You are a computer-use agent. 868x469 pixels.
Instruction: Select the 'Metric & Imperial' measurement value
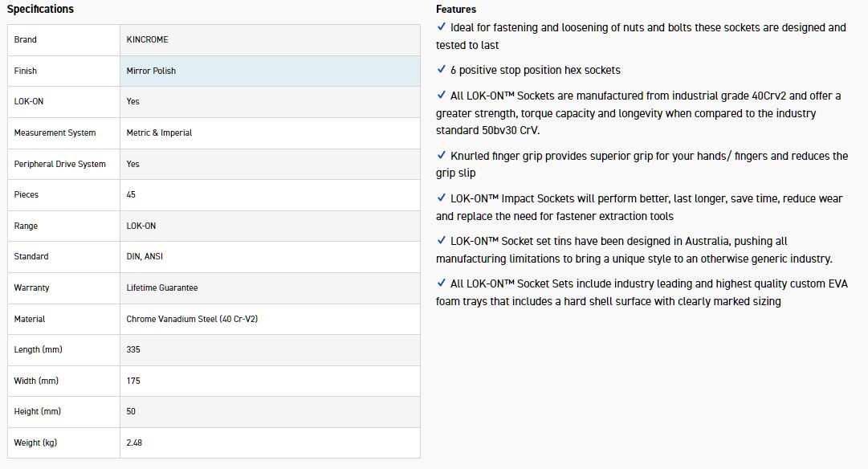tap(159, 133)
